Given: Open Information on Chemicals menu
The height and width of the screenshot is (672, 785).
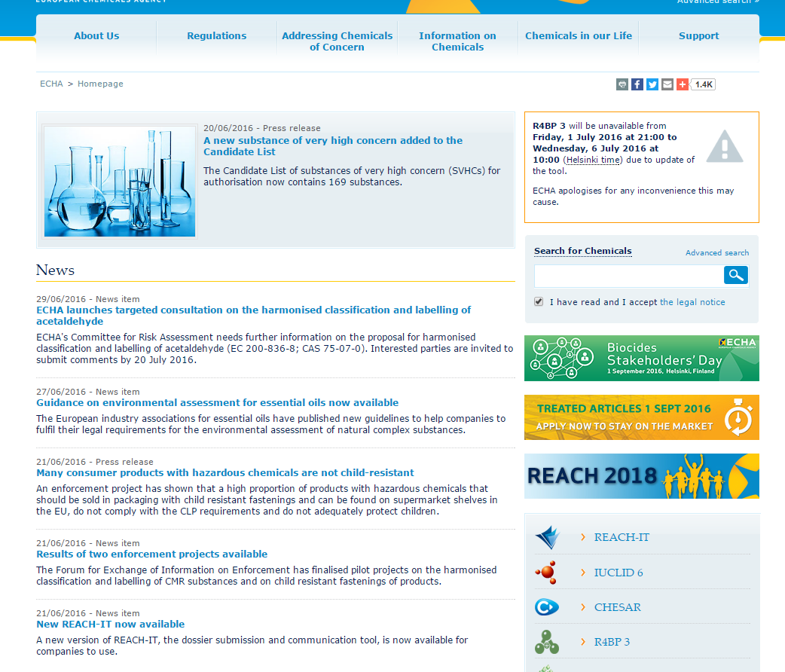Looking at the screenshot, I should pyautogui.click(x=457, y=41).
